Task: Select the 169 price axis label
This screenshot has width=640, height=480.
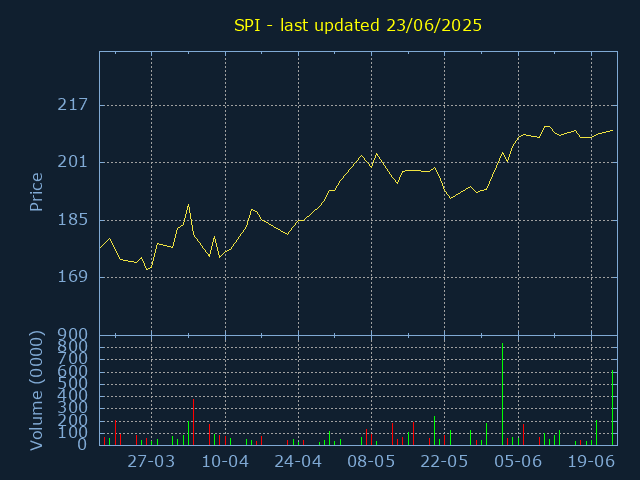Action: click(73, 277)
